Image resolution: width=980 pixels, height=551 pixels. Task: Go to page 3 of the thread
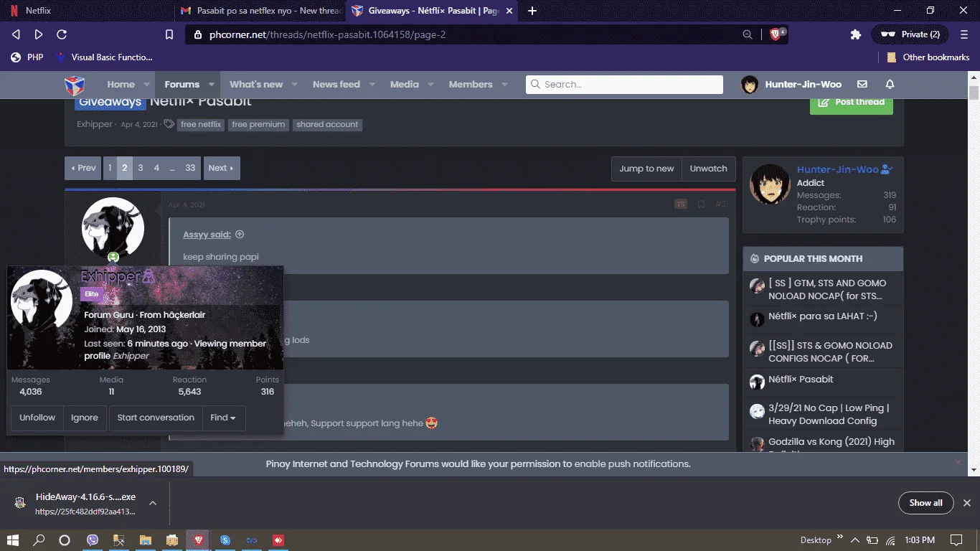[x=141, y=168]
